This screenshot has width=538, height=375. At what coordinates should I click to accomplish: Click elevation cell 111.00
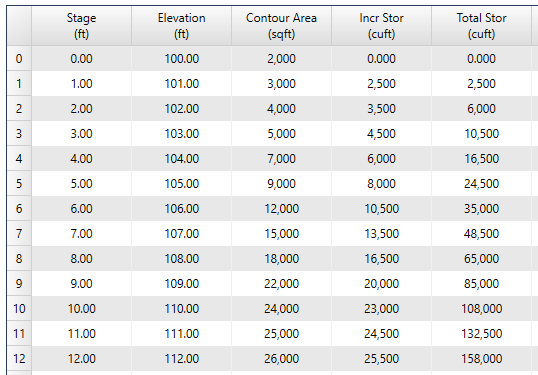182,333
